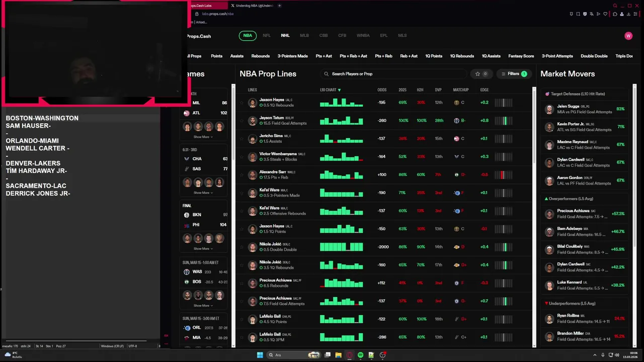Click the Celtics matchup logo in Sarr row
This screenshot has width=644, height=362.
[456, 175]
